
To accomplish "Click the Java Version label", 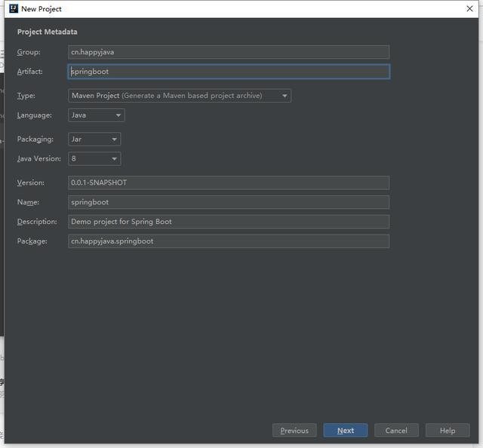I will tap(39, 158).
